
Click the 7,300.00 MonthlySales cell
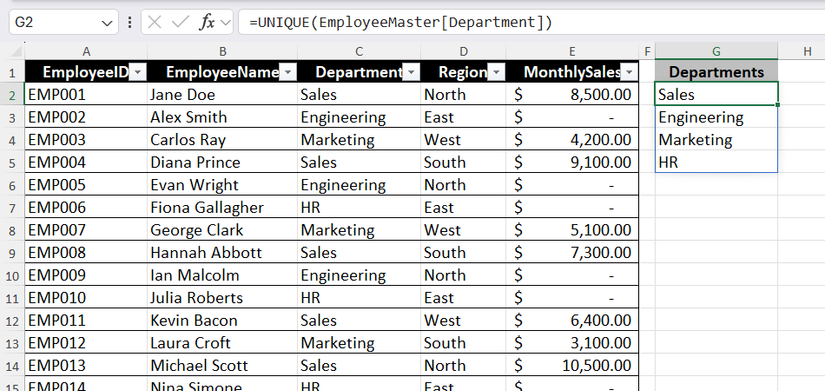572,253
